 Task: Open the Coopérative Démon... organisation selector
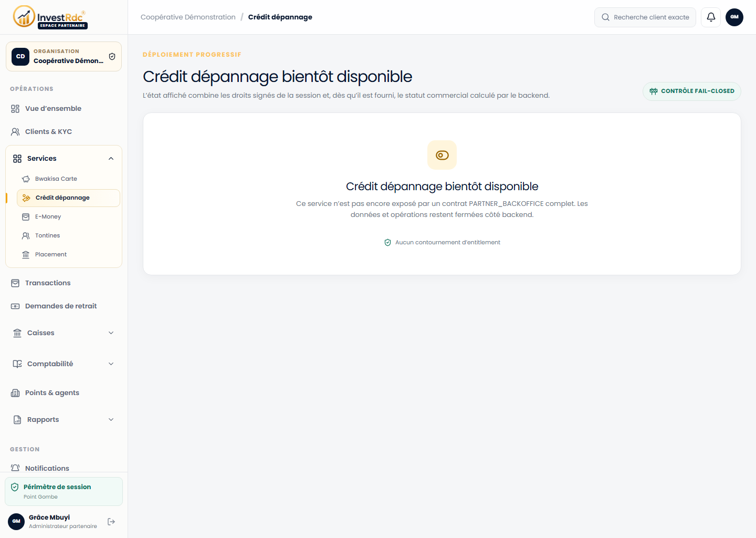click(x=64, y=56)
